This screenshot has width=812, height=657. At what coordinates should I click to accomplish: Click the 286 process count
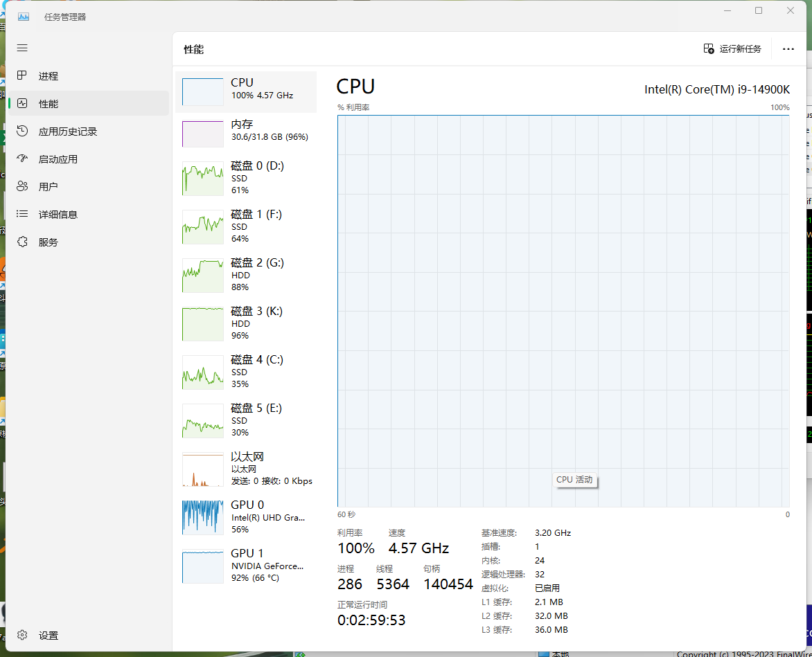tap(350, 584)
